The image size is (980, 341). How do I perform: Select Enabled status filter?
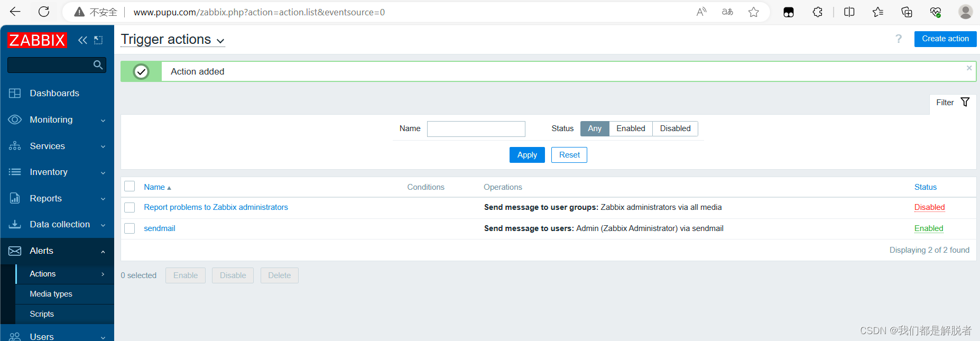631,128
